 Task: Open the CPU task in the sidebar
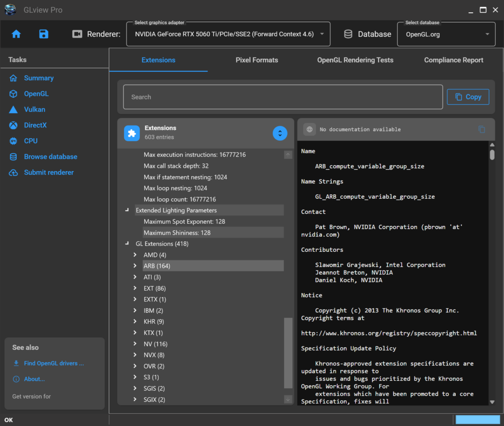[31, 141]
